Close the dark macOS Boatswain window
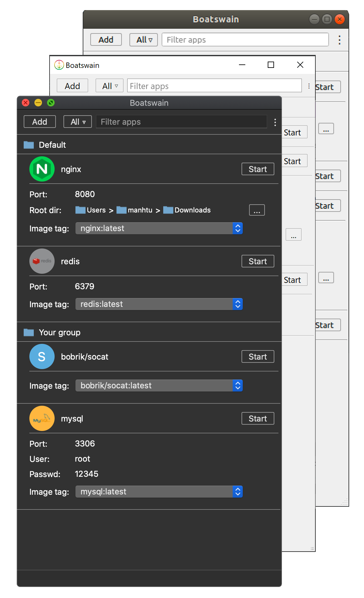 tap(26, 103)
